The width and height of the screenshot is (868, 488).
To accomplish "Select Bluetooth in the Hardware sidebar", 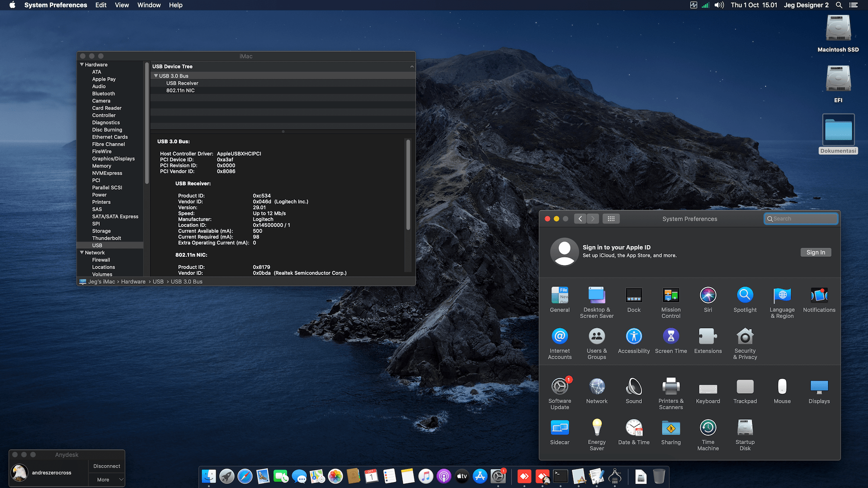I will tap(103, 94).
